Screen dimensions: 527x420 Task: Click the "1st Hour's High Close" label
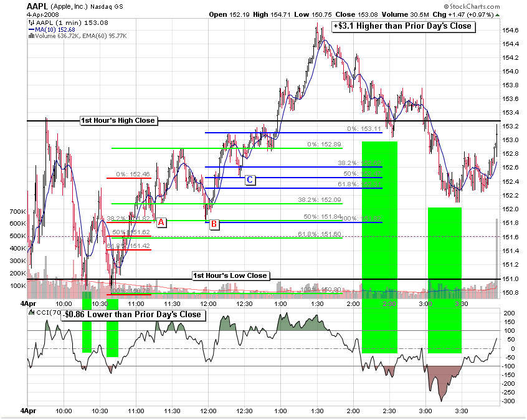(118, 120)
